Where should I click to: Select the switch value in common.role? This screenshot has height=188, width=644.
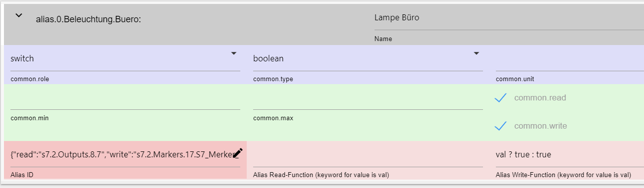22,58
